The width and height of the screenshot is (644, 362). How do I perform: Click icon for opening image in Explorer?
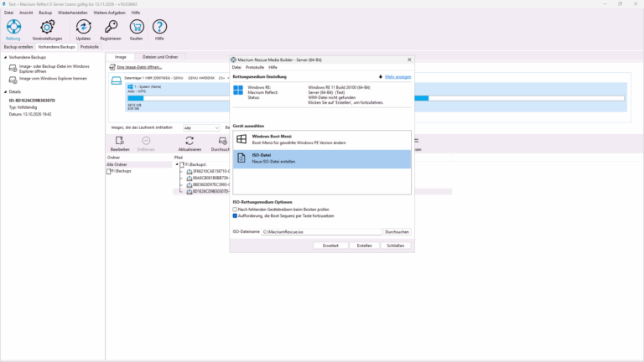point(13,68)
